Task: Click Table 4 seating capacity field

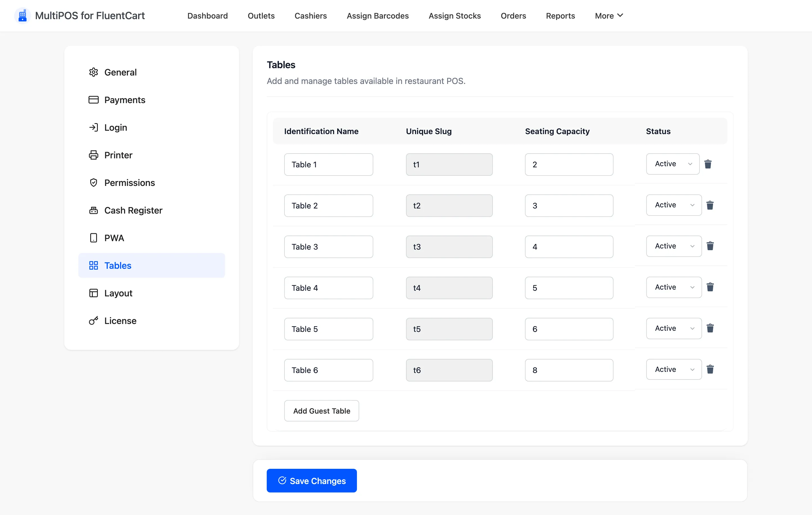Action: pos(569,288)
